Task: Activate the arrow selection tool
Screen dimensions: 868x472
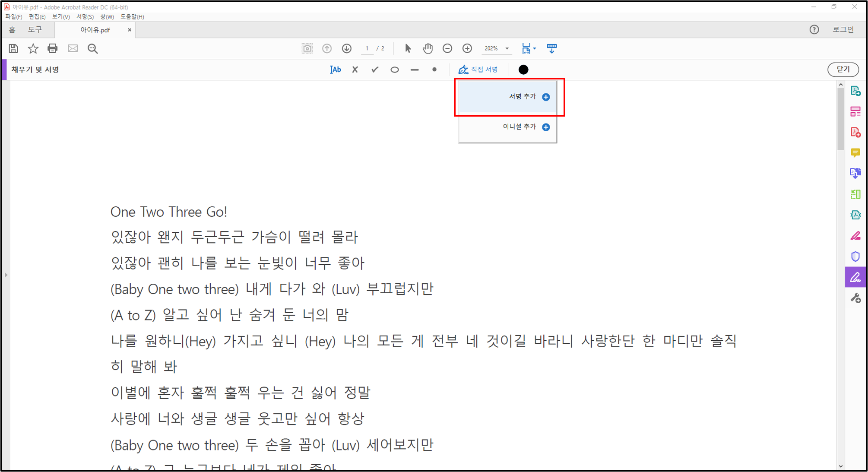Action: [408, 48]
